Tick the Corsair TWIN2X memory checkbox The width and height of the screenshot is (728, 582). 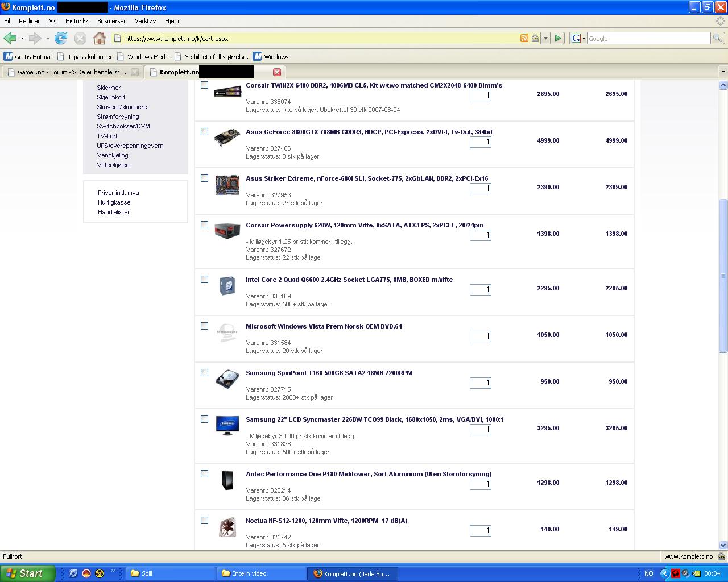pyautogui.click(x=205, y=85)
